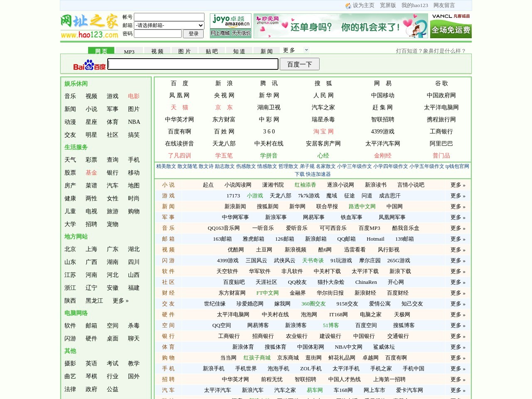Open the 金刚经 link

click(383, 156)
